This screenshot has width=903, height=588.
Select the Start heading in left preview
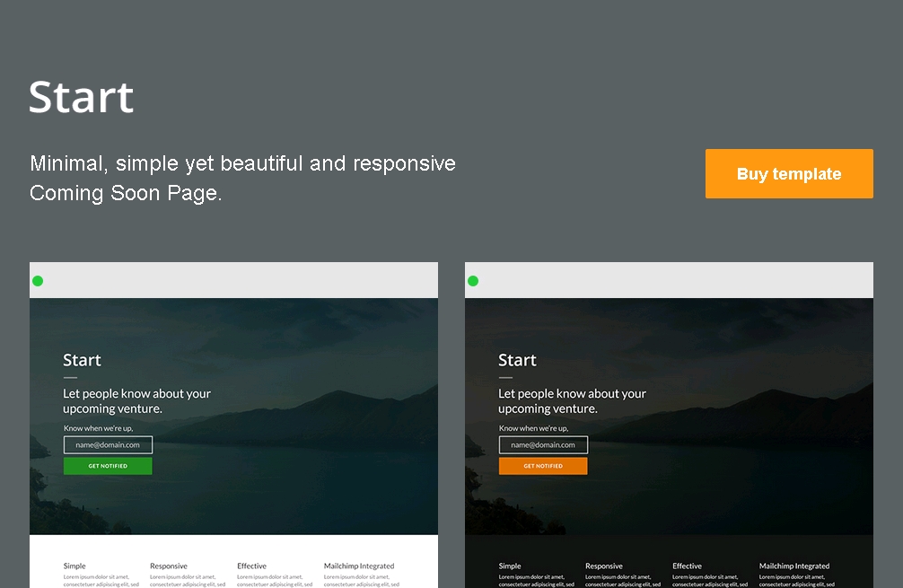point(82,360)
